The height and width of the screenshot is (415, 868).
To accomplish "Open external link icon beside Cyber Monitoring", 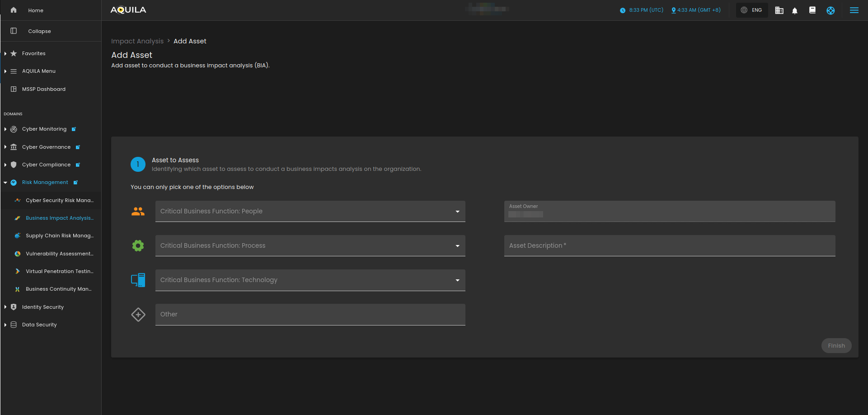I will 74,129.
